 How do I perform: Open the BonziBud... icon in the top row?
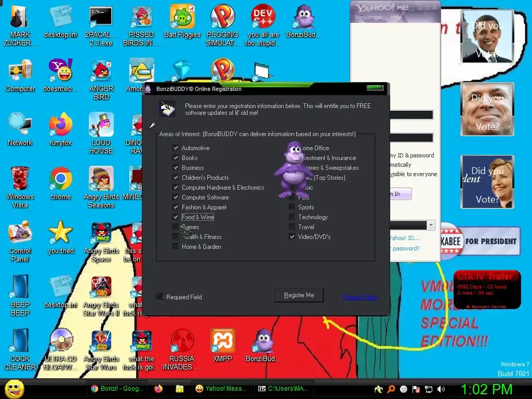pyautogui.click(x=303, y=20)
